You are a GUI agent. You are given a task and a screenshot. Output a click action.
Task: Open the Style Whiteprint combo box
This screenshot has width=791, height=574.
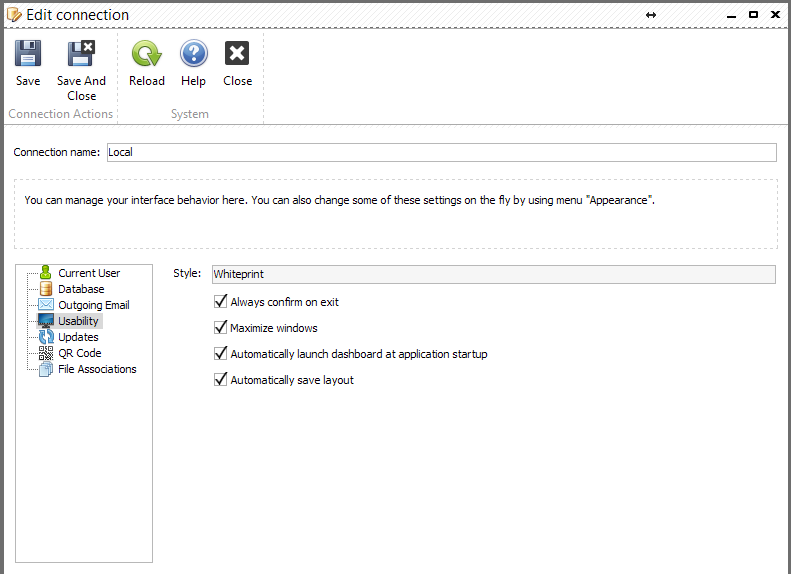pos(493,274)
